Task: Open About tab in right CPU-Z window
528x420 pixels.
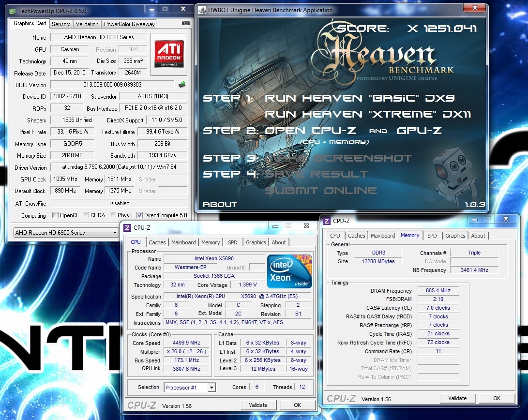Action: click(x=478, y=236)
